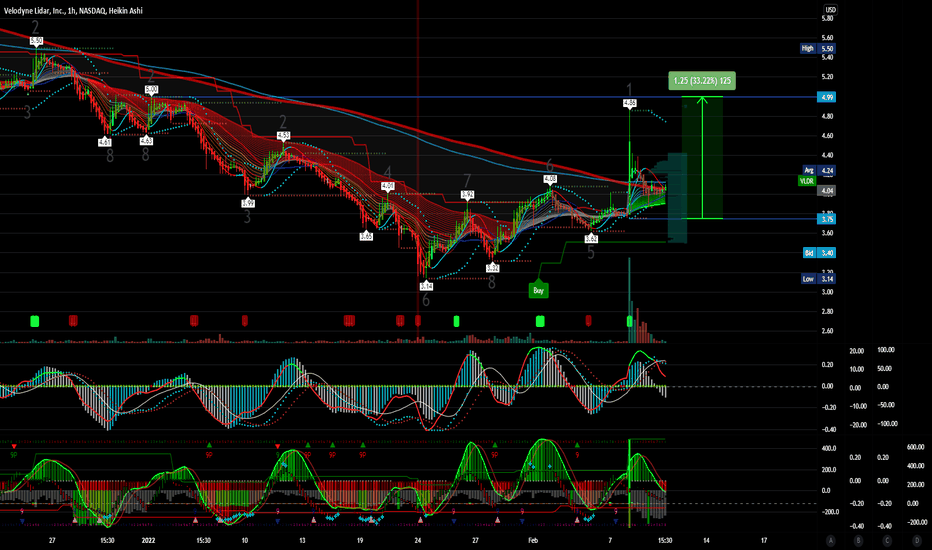Select the red signal marker on vertical red line
This screenshot has width=932, height=550.
[x=418, y=321]
